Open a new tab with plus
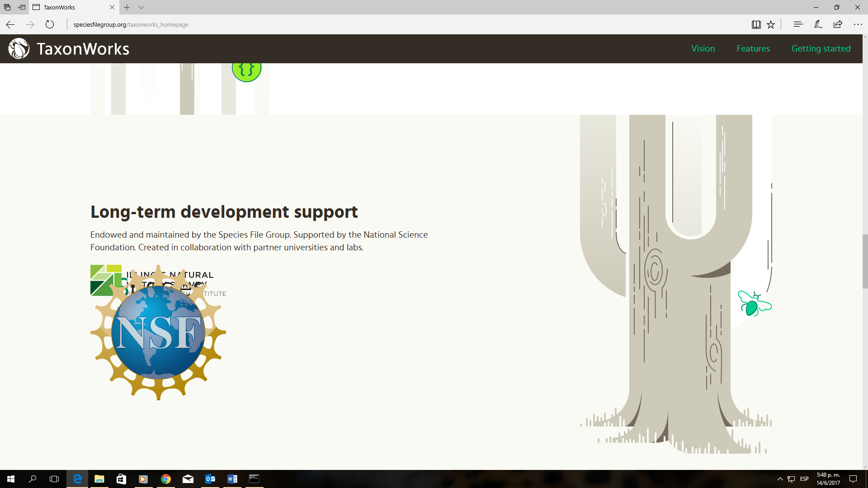Image resolution: width=868 pixels, height=488 pixels. (127, 7)
